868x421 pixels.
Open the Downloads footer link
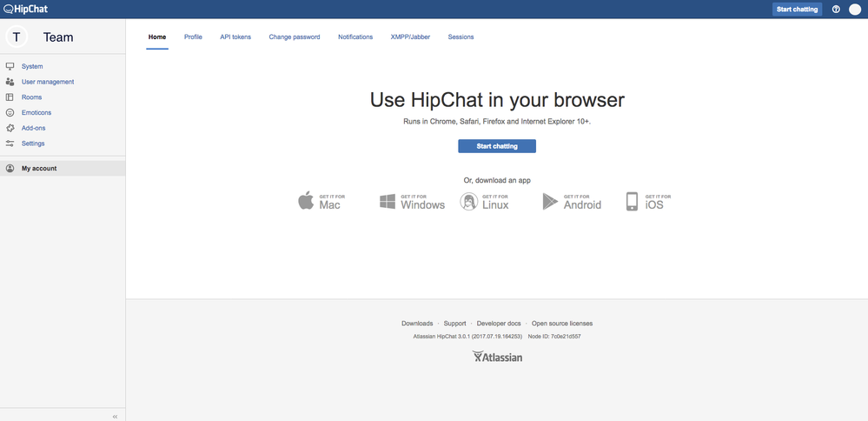tap(417, 324)
